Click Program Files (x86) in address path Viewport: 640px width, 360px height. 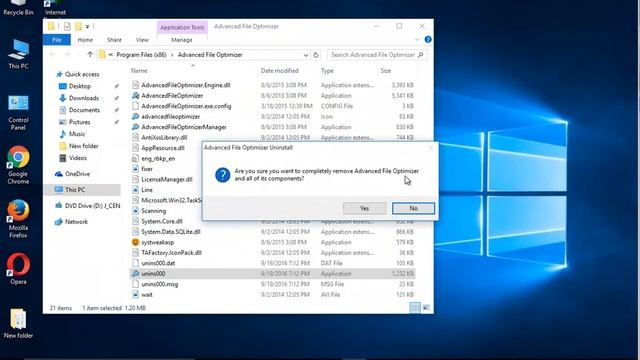(x=142, y=55)
